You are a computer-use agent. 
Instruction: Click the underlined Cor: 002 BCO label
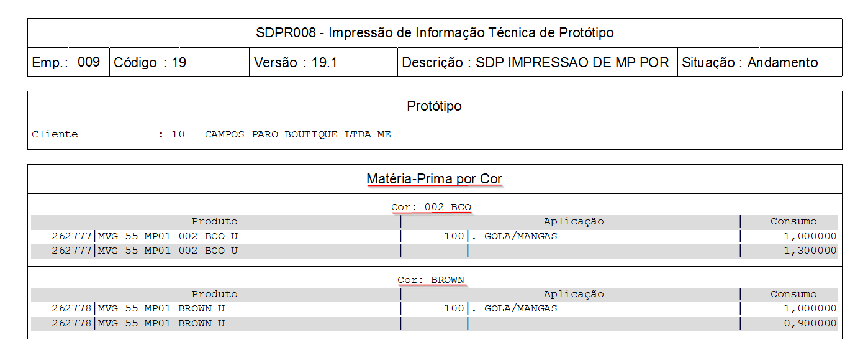pos(432,207)
